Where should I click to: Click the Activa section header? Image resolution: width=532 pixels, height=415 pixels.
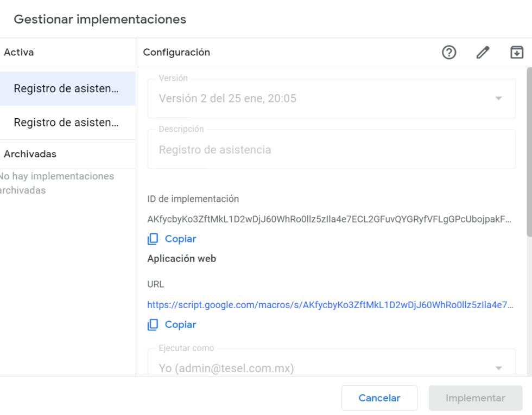[19, 53]
